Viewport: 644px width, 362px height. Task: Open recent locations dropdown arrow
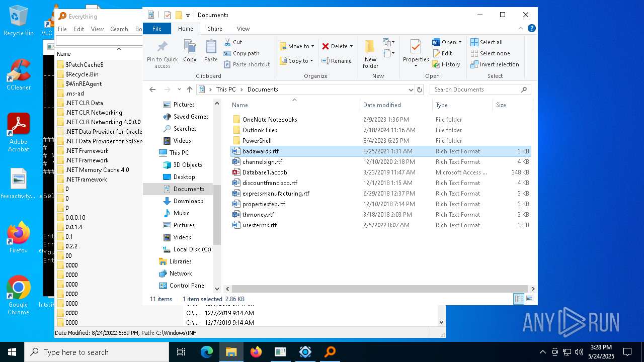[x=179, y=89]
